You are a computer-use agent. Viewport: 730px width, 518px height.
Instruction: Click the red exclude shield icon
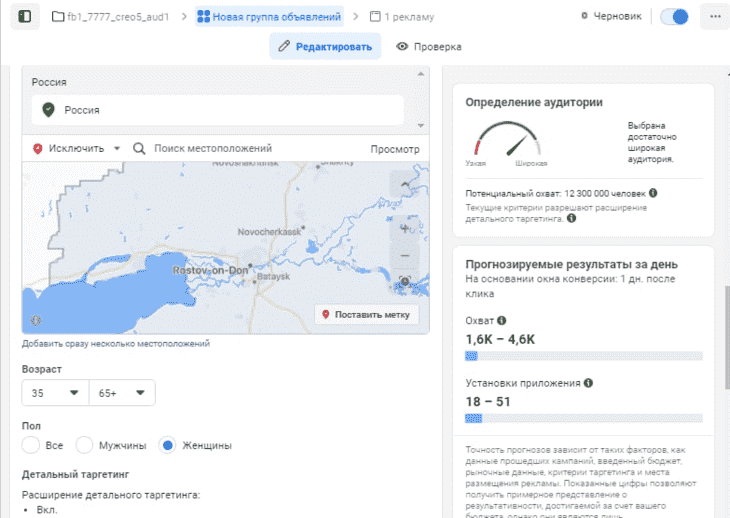point(38,149)
